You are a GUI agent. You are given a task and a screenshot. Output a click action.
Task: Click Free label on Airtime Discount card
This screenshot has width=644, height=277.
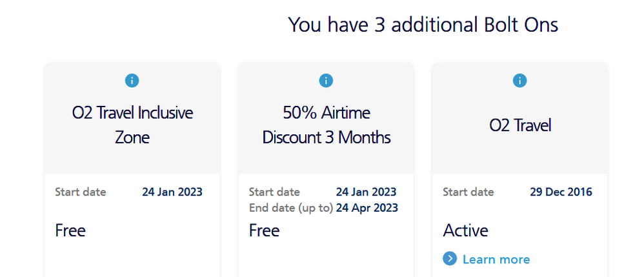tap(264, 231)
